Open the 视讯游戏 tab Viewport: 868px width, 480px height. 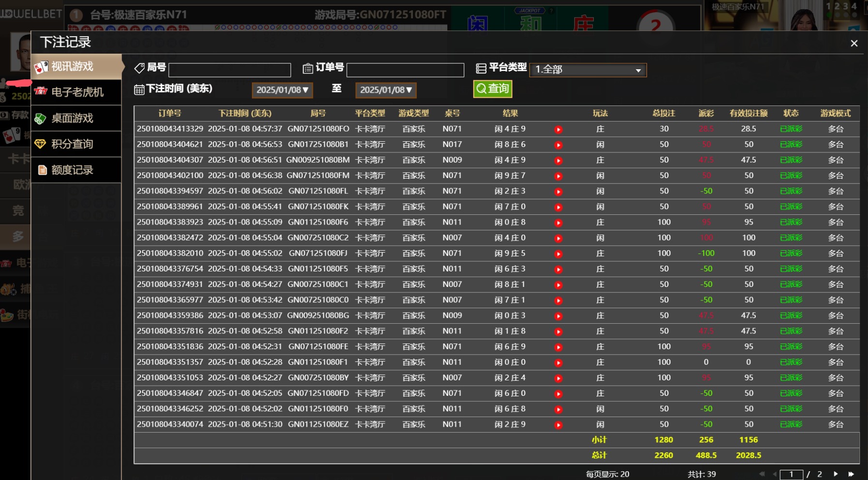(76, 67)
